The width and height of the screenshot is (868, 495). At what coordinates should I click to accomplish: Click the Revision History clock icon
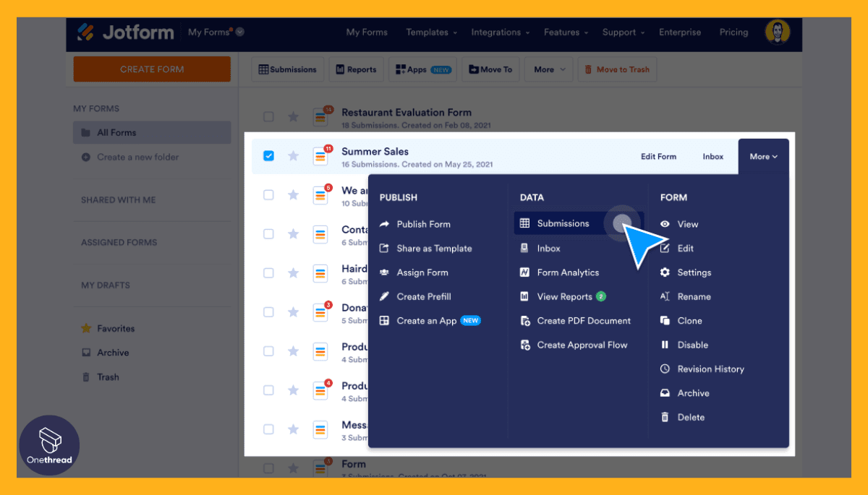click(x=665, y=369)
